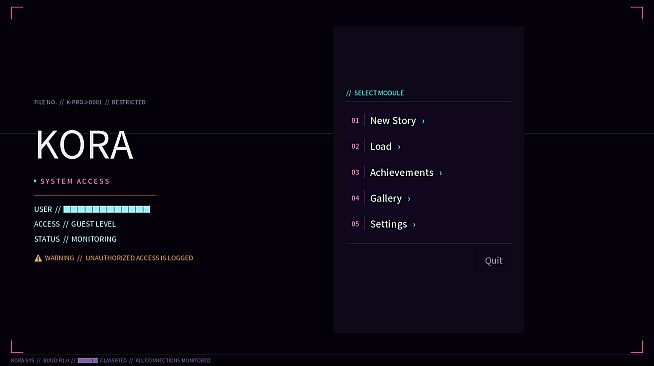Click the yellow warning triangle icon
Screen dimensions: 654x366
[x=38, y=258]
